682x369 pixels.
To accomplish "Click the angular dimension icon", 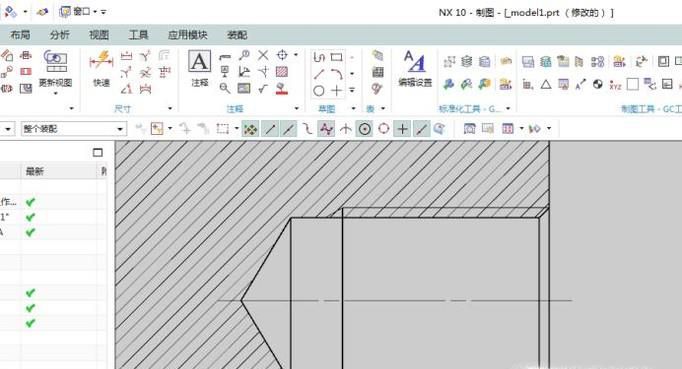I will click(x=127, y=89).
